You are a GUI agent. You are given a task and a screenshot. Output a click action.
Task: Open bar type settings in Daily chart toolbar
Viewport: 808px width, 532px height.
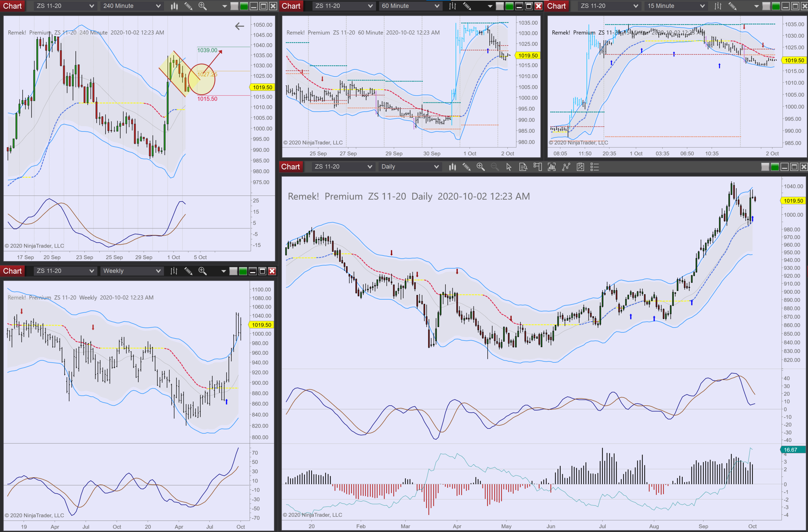coord(452,167)
